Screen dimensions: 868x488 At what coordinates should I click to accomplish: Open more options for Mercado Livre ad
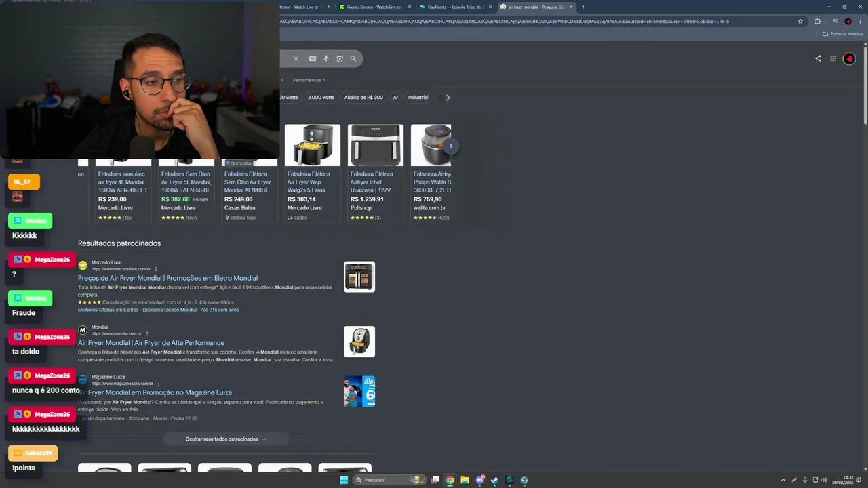(x=156, y=269)
